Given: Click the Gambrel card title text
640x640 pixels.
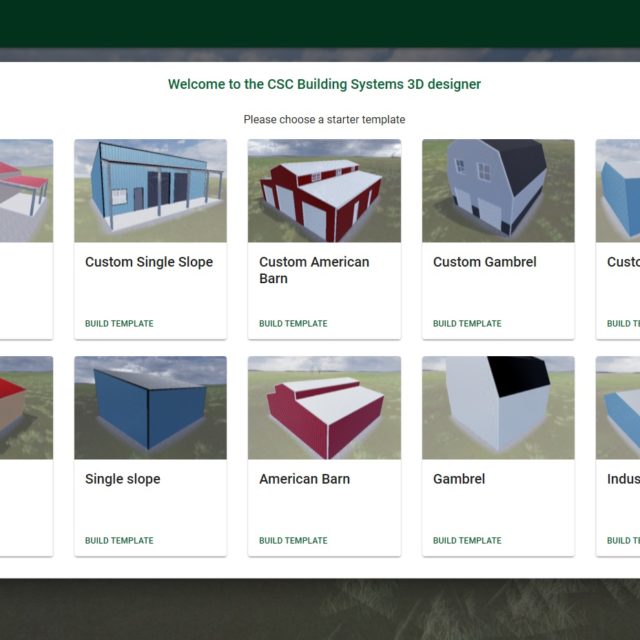Looking at the screenshot, I should (x=459, y=479).
